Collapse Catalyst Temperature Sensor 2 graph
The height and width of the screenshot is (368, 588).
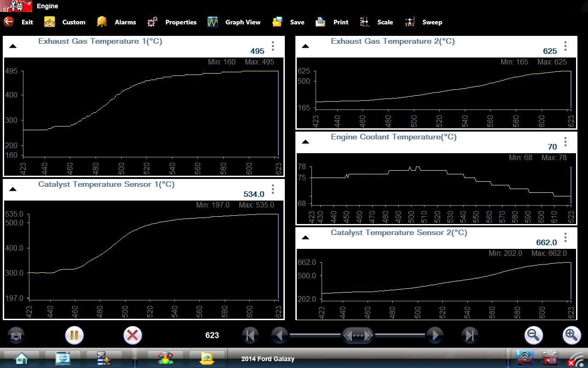click(305, 237)
